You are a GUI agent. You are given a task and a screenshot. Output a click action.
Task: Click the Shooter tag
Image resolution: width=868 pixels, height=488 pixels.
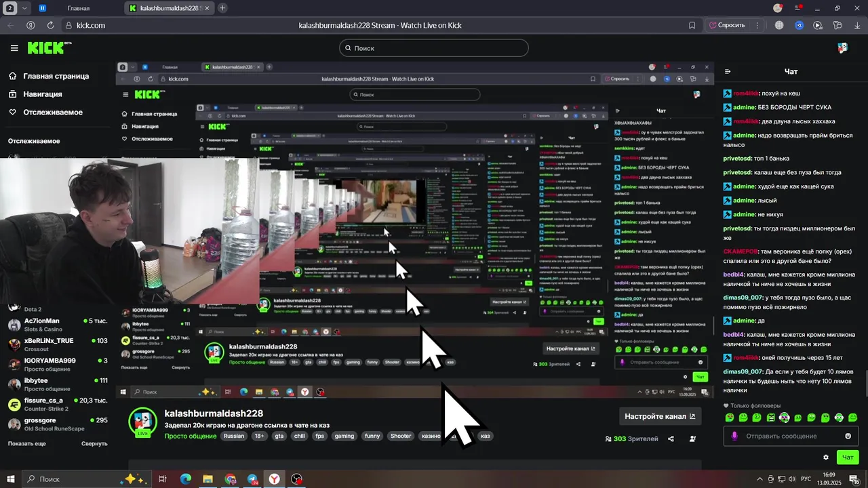tap(400, 436)
